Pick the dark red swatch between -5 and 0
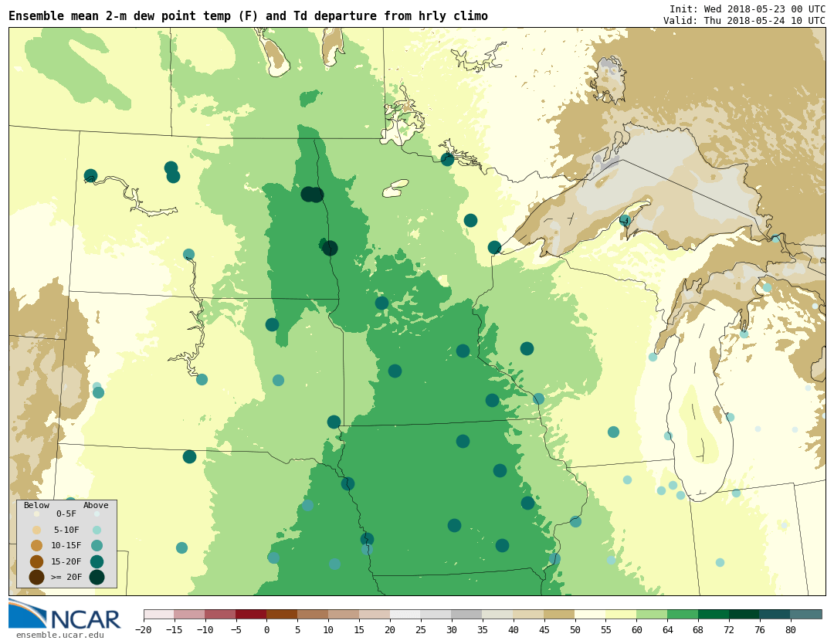The image size is (834, 644). 251,615
